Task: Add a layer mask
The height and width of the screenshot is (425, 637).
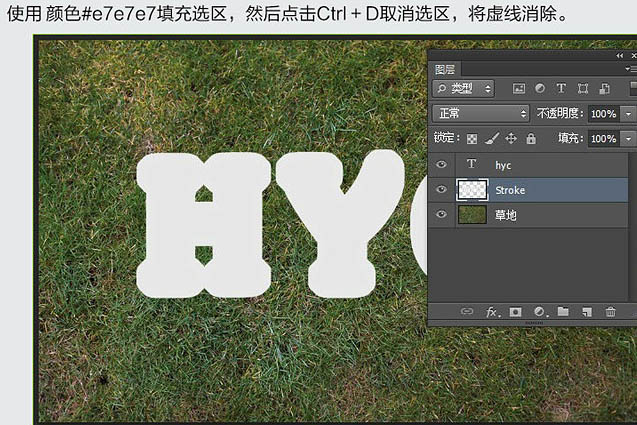Action: (x=516, y=312)
